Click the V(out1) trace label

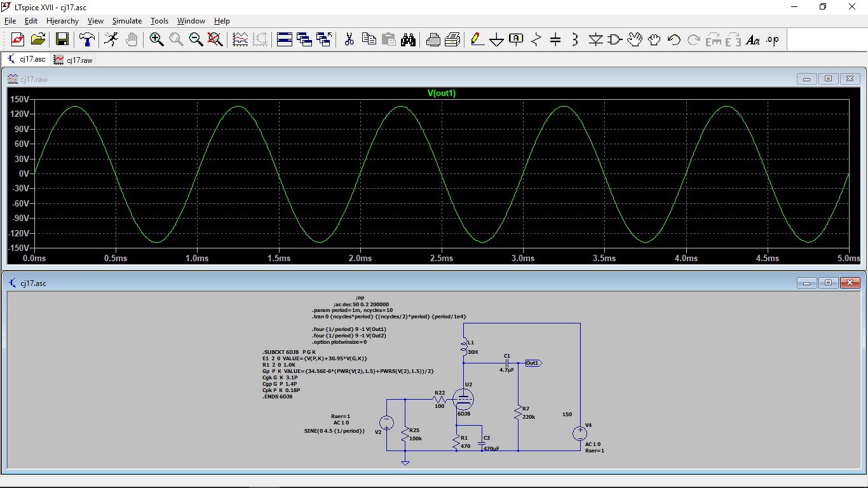(x=442, y=93)
